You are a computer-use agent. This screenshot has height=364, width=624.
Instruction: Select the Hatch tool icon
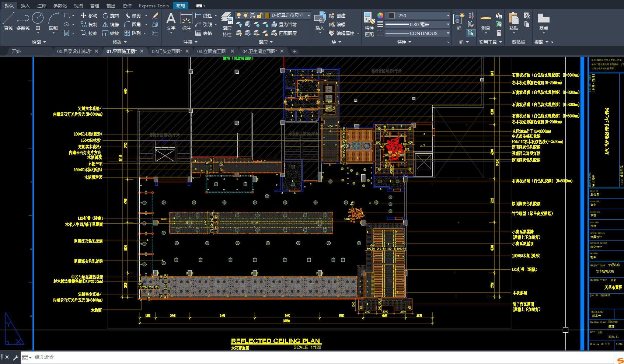(x=67, y=33)
